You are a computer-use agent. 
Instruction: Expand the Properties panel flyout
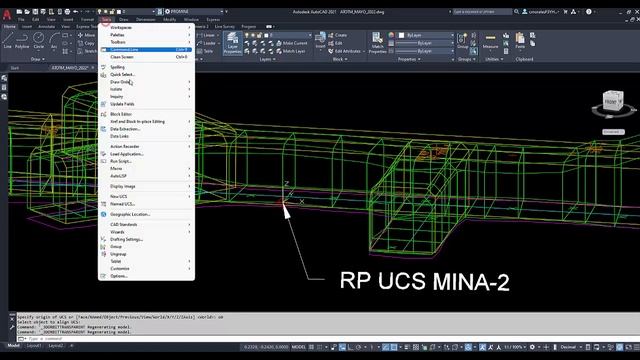pyautogui.click(x=409, y=59)
